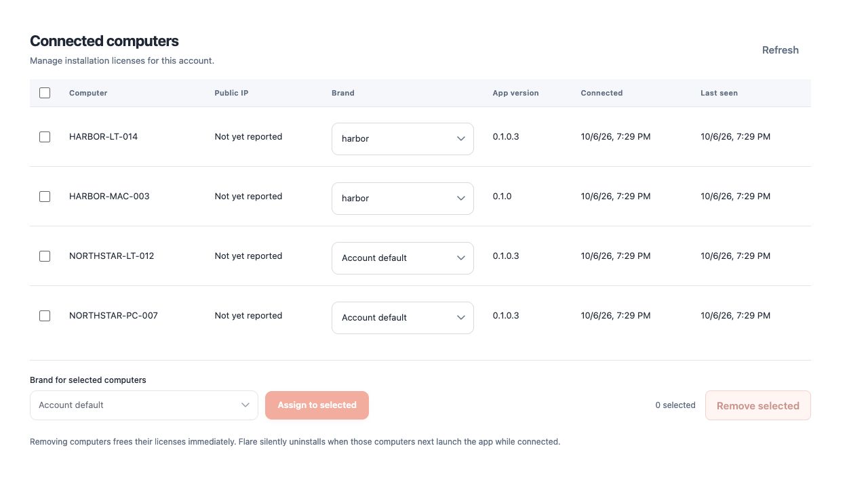Viewport: 868px width, 488px height.
Task: Click the Last seen column header
Action: 719,93
